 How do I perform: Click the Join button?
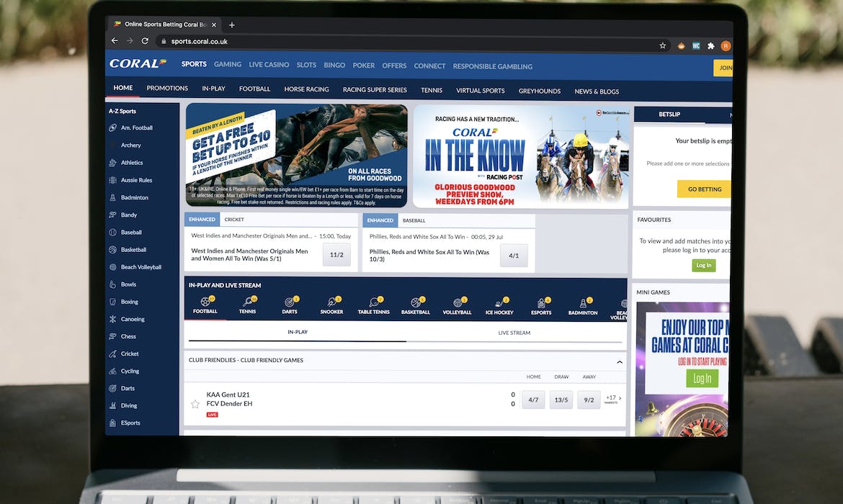click(723, 68)
